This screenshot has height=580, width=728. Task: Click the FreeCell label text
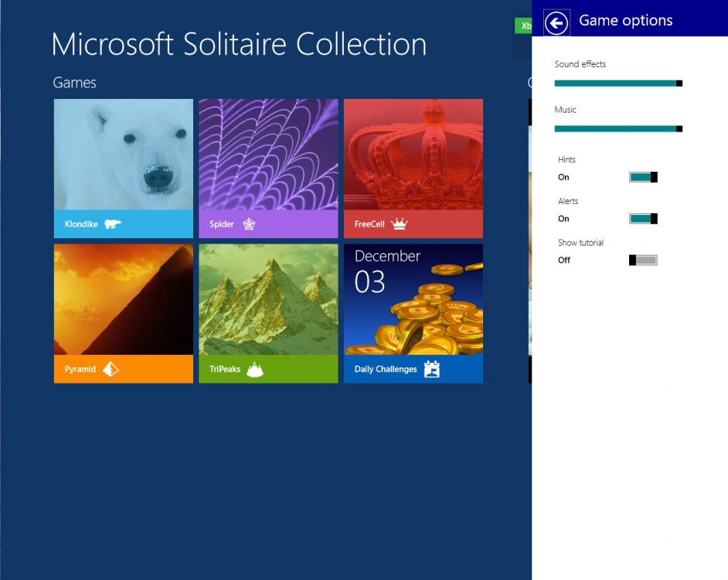(x=369, y=224)
